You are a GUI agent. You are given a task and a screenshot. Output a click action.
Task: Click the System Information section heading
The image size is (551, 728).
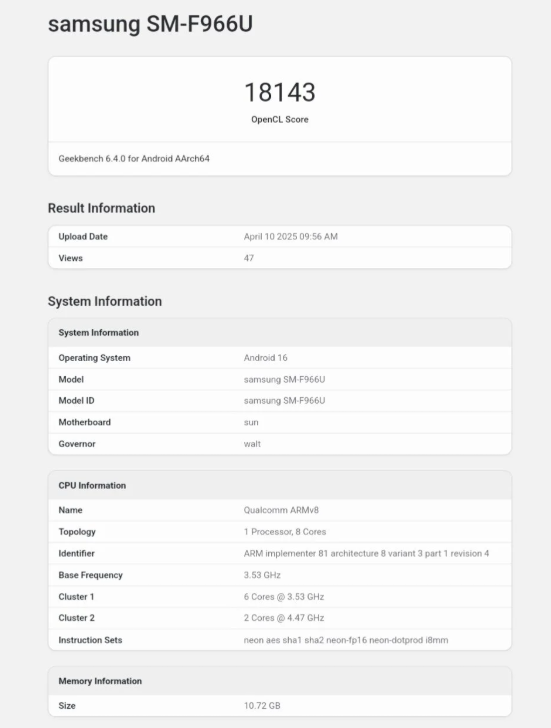105,301
